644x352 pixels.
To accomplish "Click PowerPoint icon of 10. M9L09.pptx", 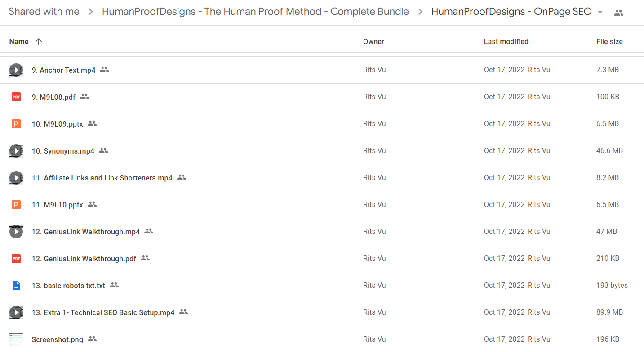I will point(16,124).
